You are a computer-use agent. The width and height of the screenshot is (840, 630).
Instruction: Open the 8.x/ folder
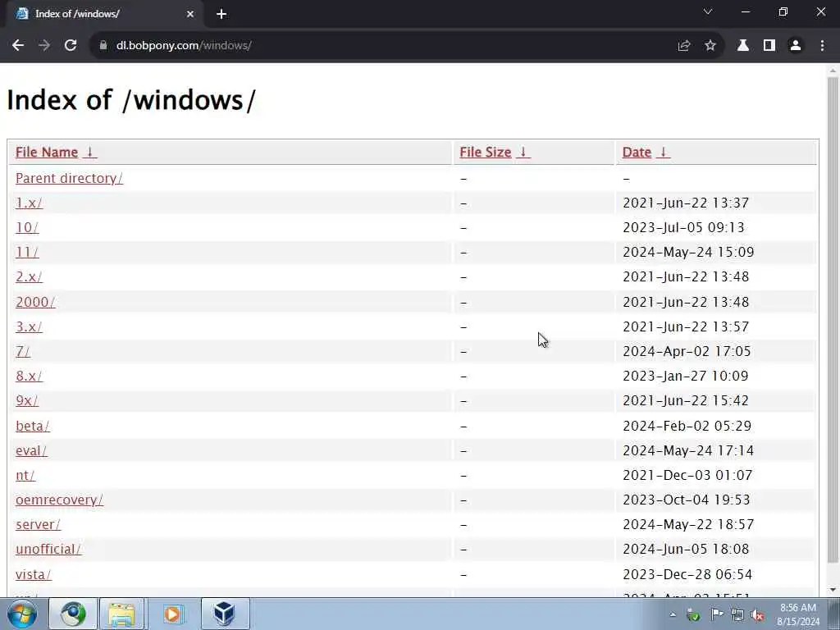(29, 376)
